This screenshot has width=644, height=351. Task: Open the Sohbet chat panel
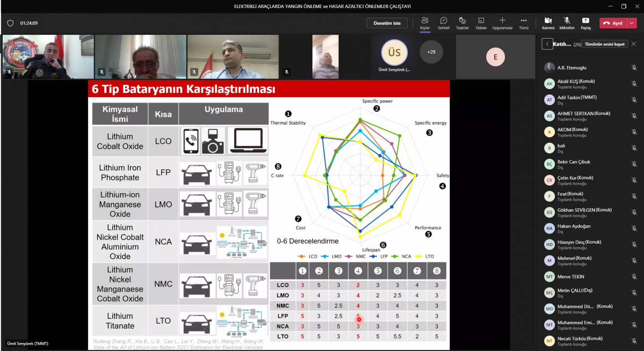tap(443, 23)
